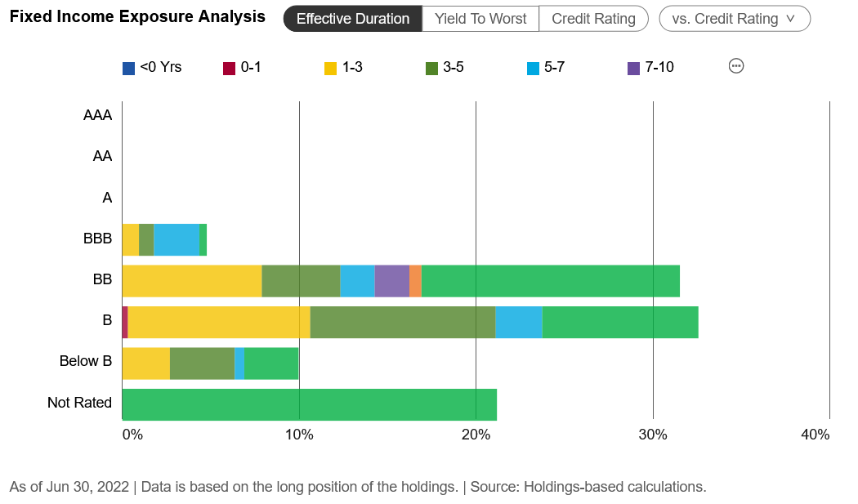Image resolution: width=858 pixels, height=504 pixels.
Task: Select the Credit Rating tab
Action: 593,19
